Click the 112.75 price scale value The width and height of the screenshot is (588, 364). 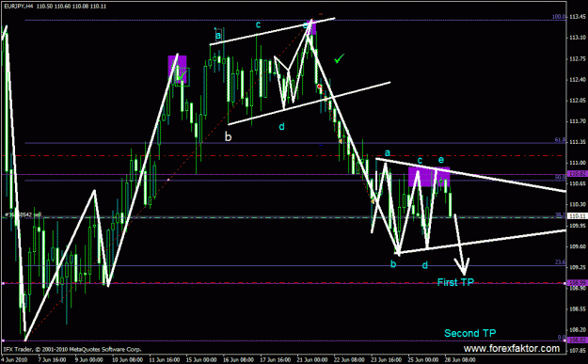[578, 59]
